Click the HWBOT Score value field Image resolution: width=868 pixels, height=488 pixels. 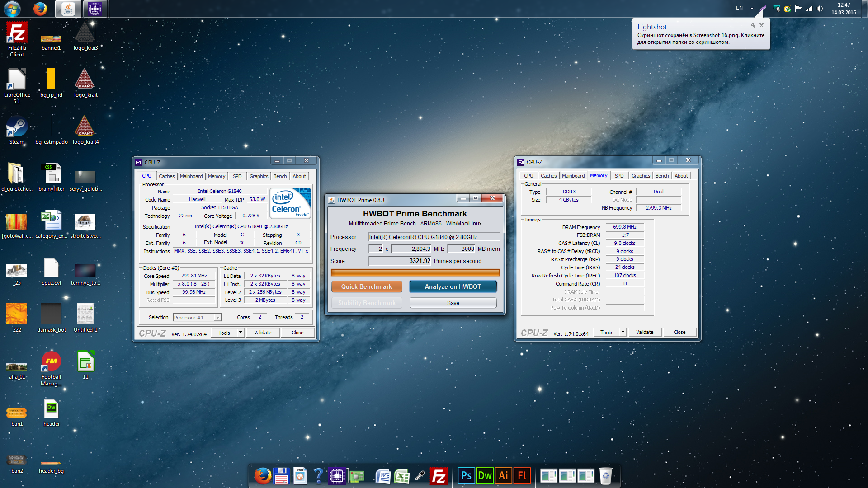point(400,261)
